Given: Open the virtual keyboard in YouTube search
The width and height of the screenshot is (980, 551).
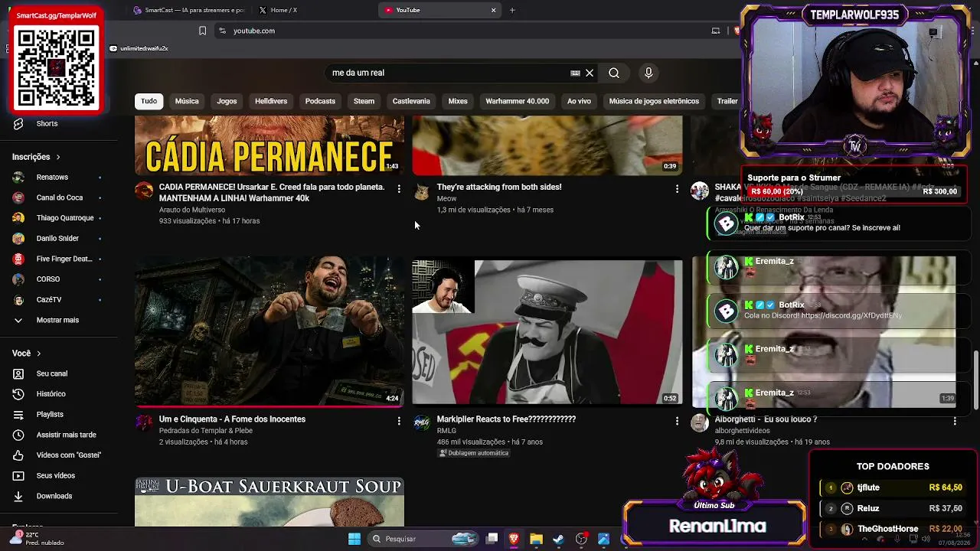Looking at the screenshot, I should (575, 73).
